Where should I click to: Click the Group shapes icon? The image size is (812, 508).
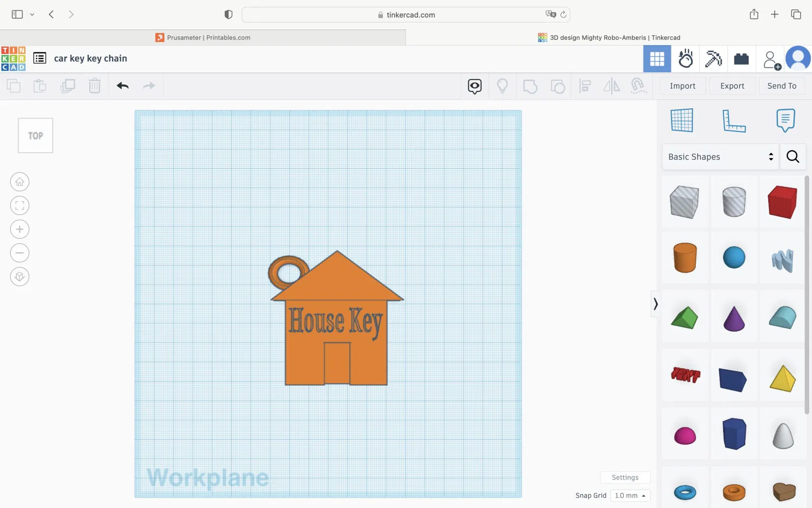(x=530, y=86)
